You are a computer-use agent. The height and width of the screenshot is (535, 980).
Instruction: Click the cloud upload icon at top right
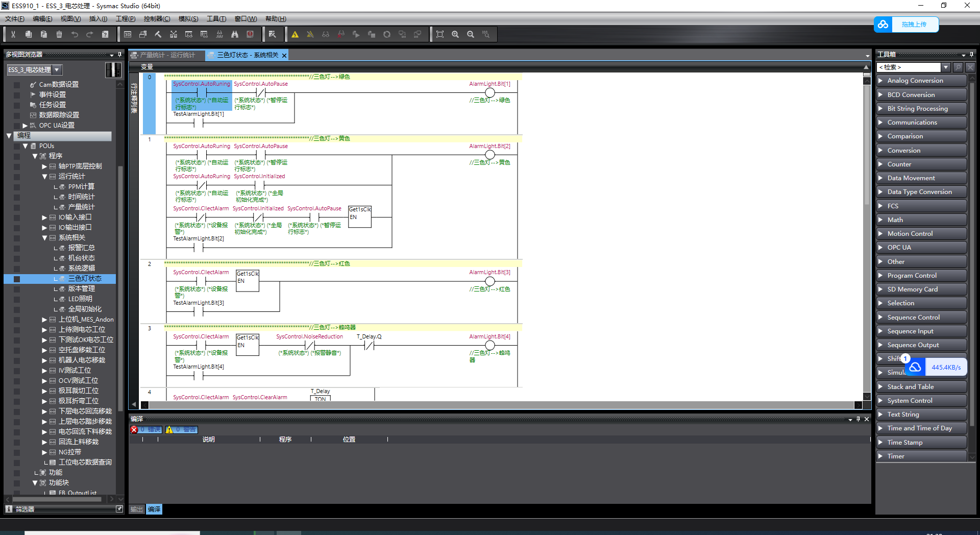coord(883,25)
